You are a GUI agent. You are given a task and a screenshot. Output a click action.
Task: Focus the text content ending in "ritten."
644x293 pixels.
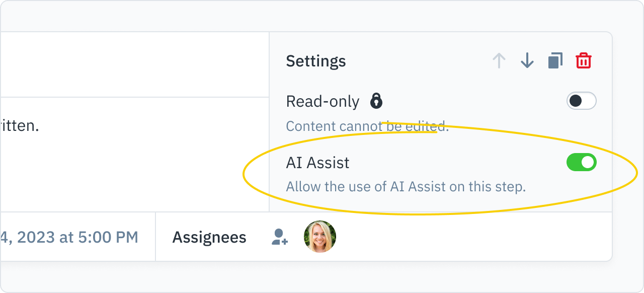coord(134,155)
